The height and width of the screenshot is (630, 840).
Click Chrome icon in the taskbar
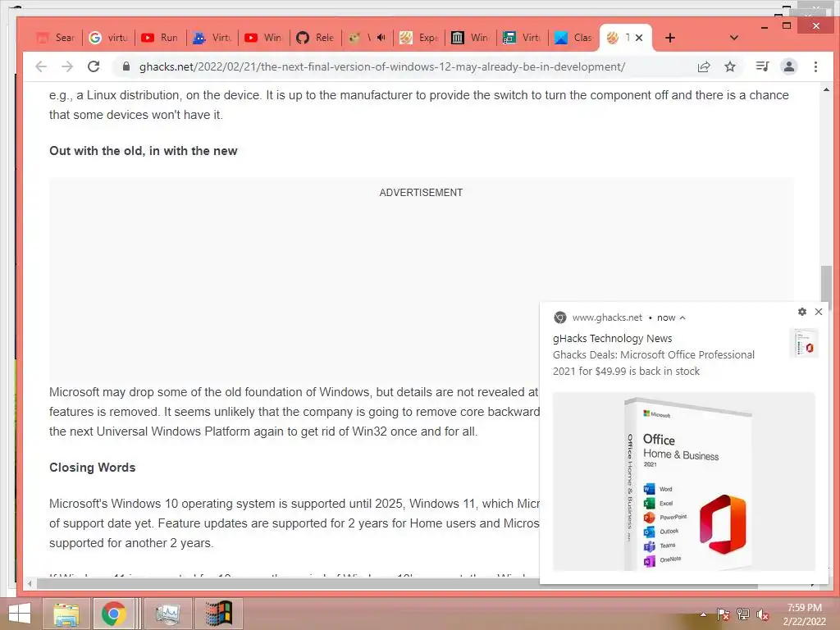(x=113, y=614)
